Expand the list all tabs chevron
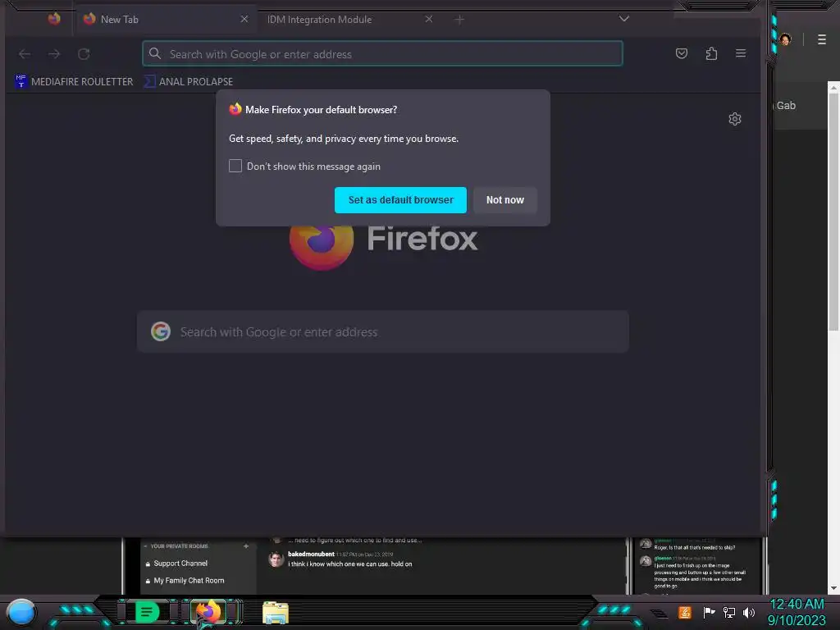The image size is (840, 630). (x=624, y=19)
